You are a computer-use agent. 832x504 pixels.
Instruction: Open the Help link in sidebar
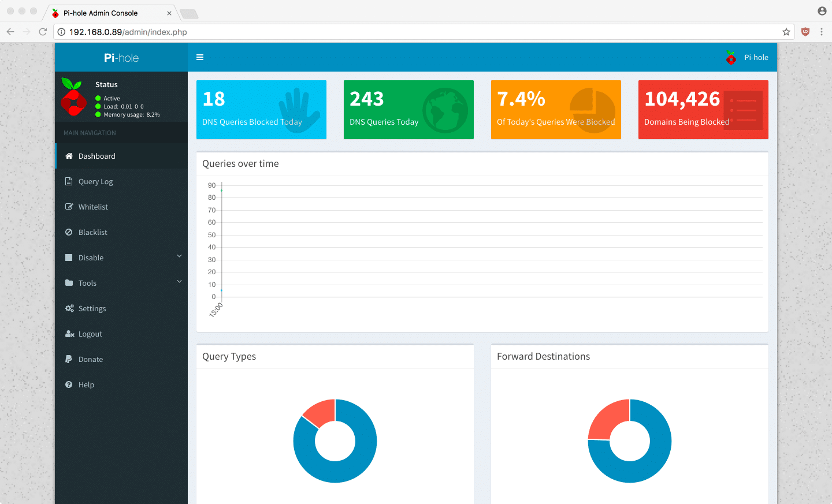[x=121, y=384]
